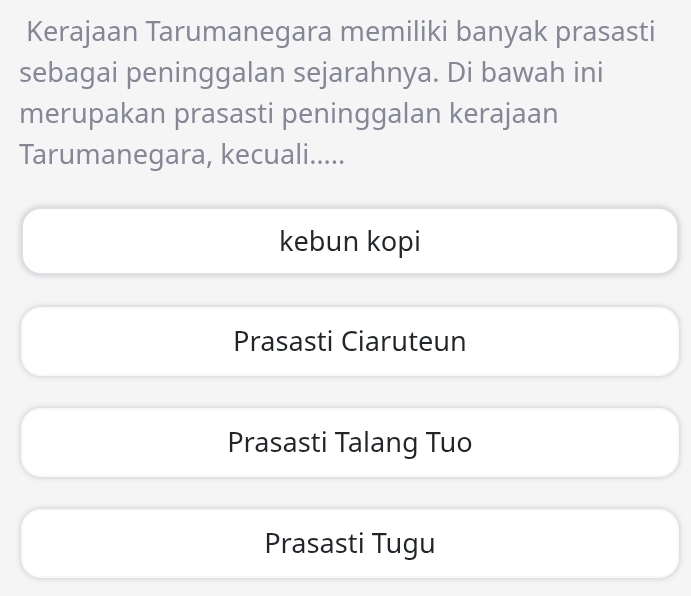
Task: Mark the third choice, Talang Tuo
Action: click(350, 442)
